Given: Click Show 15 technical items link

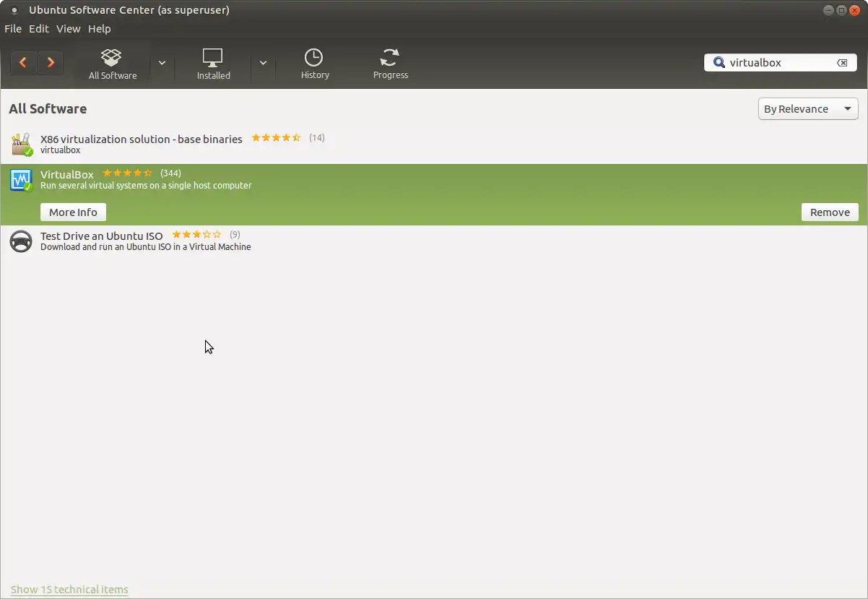Looking at the screenshot, I should tap(69, 590).
